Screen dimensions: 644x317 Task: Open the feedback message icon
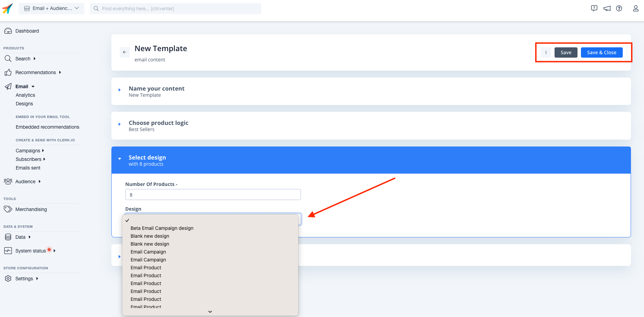594,9
